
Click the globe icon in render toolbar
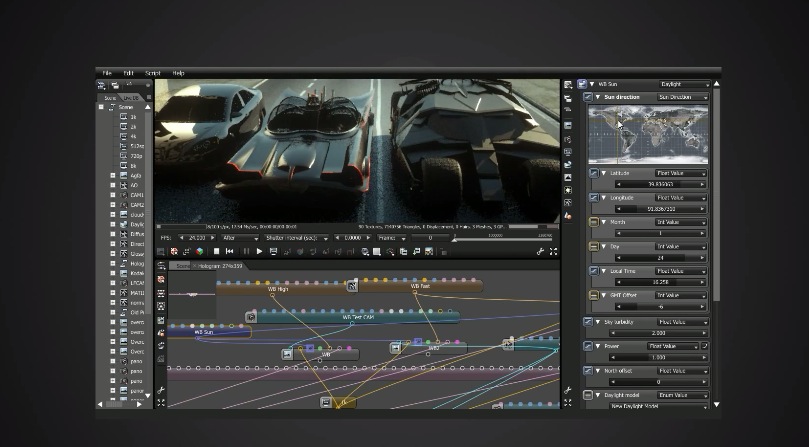pyautogui.click(x=365, y=251)
